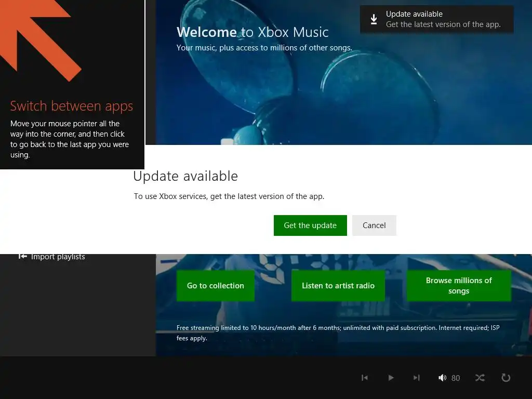Click the Switch between apps tip heading

coord(72,106)
